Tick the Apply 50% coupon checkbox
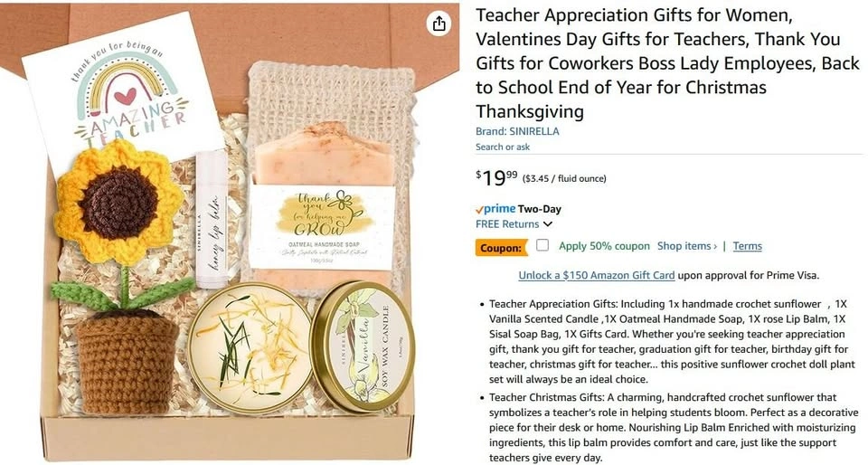The height and width of the screenshot is (465, 868). click(x=542, y=245)
